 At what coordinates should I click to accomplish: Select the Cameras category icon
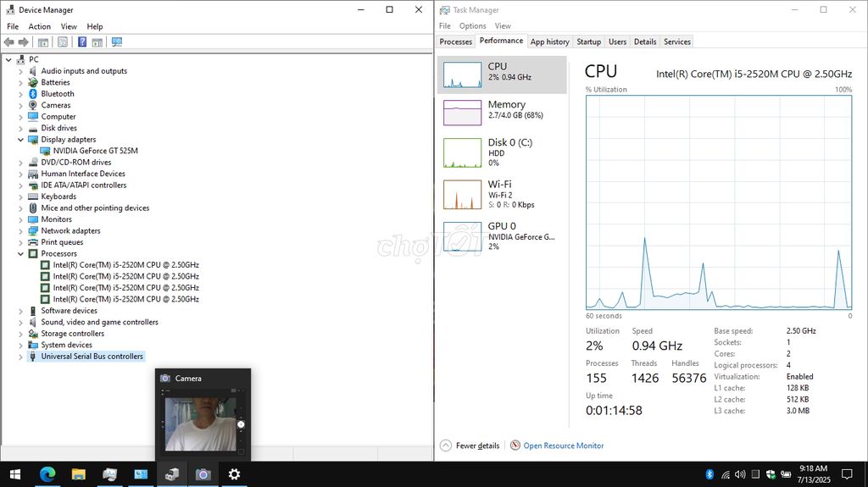point(33,105)
